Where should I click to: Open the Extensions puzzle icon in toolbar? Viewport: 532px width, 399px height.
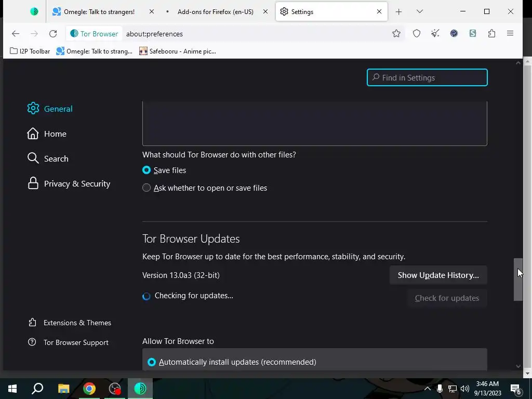pos(491,34)
